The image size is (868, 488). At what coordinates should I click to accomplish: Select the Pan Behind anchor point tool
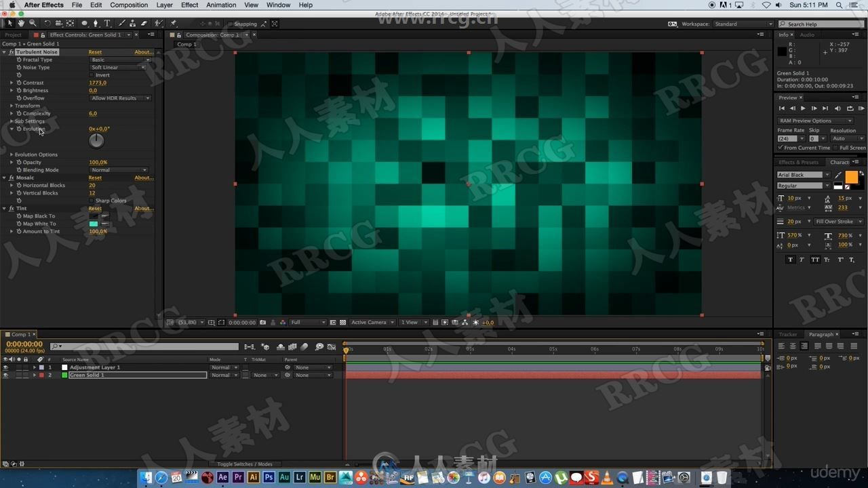(x=70, y=23)
